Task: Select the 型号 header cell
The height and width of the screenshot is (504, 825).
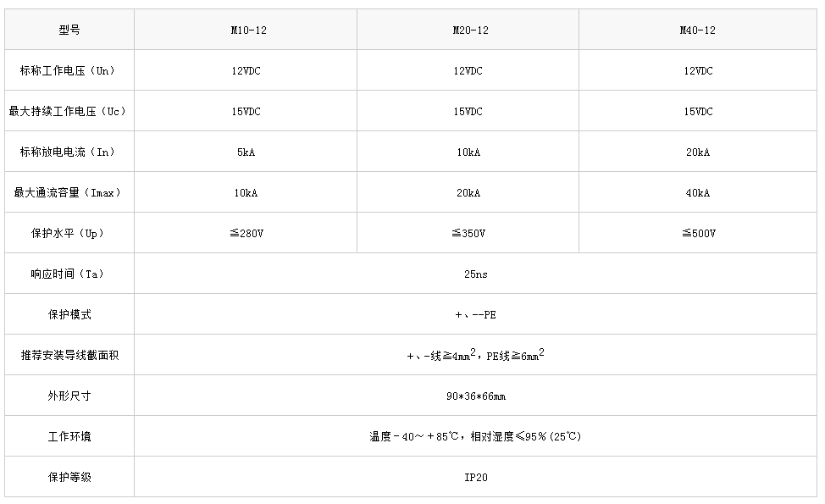Action: (x=69, y=30)
